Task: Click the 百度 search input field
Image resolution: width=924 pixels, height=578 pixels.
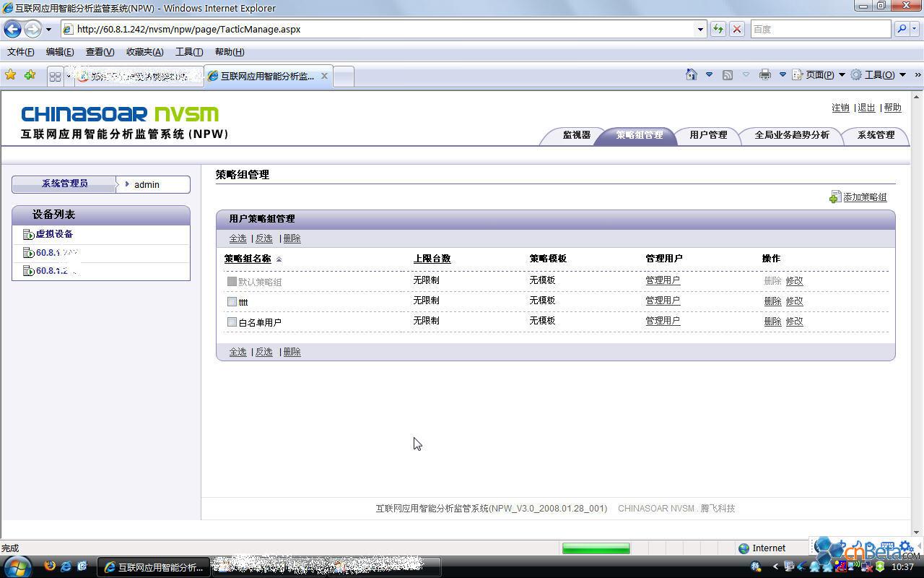Action: 819,29
